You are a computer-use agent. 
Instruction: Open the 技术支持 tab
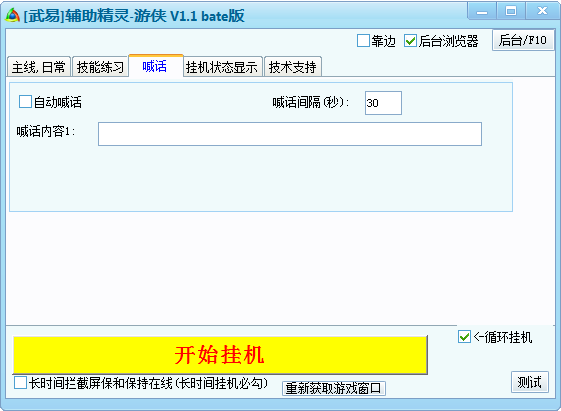pyautogui.click(x=293, y=67)
